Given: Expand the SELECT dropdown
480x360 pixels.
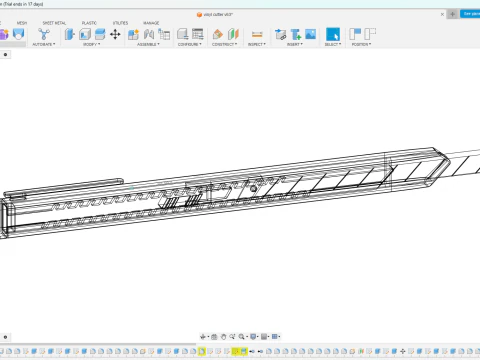Looking at the screenshot, I should [x=333, y=44].
